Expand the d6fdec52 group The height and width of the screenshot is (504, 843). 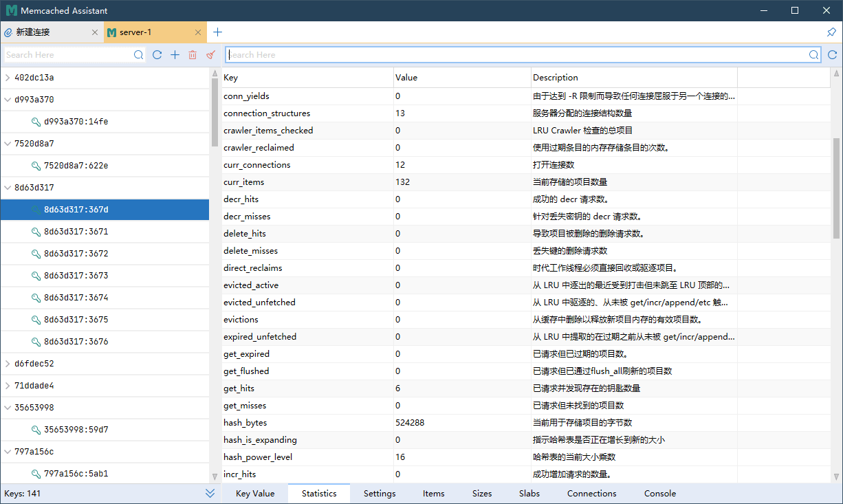[8, 364]
